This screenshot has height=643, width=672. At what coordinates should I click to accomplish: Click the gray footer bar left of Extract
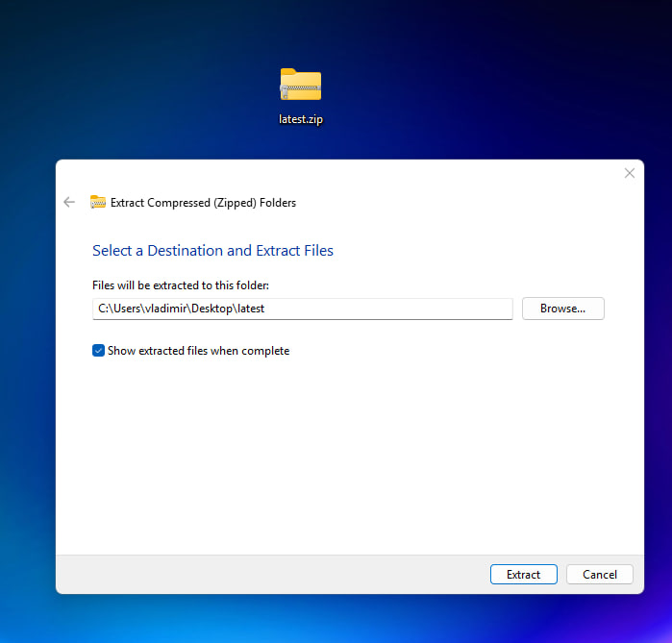(269, 574)
